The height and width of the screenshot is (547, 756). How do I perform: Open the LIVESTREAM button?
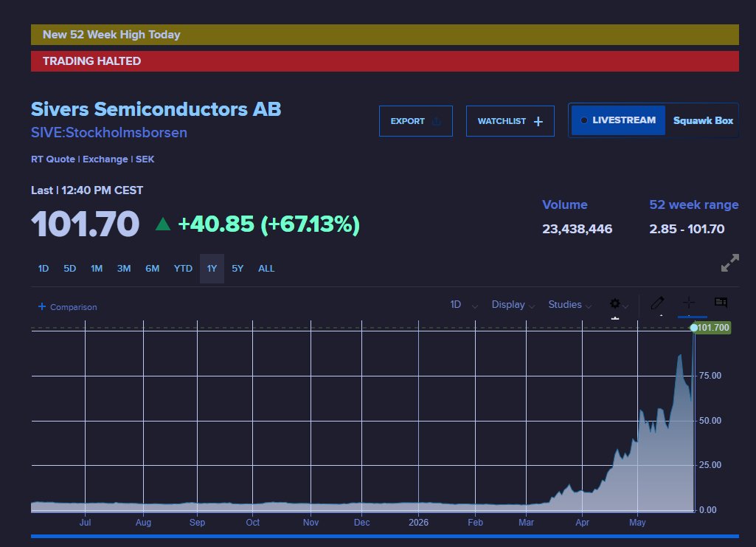click(618, 120)
